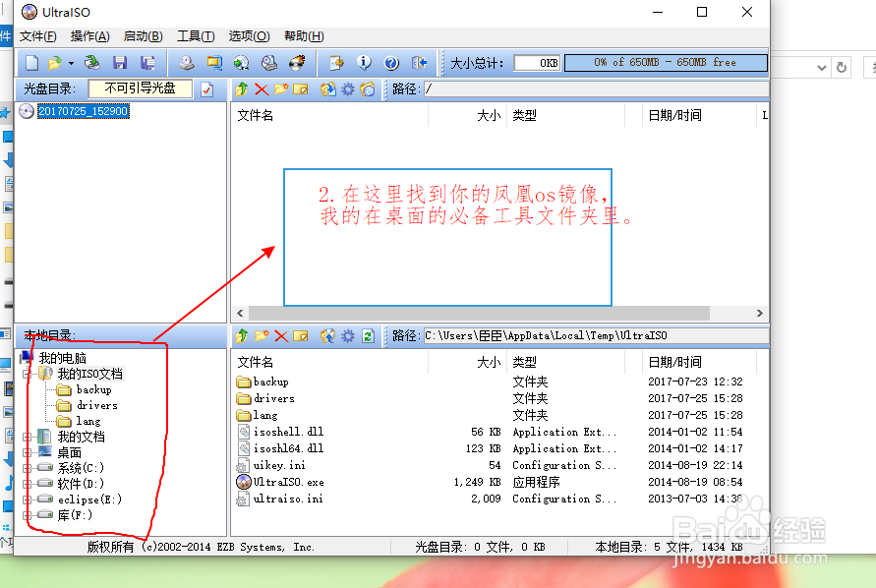Select the 20170725_152900 disc node
This screenshot has height=588, width=876.
coord(83,111)
